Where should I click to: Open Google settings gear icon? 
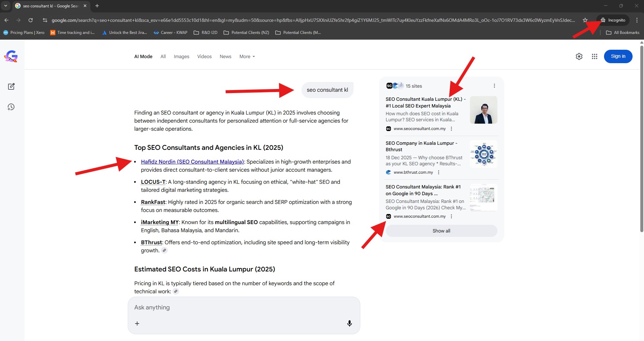[579, 56]
